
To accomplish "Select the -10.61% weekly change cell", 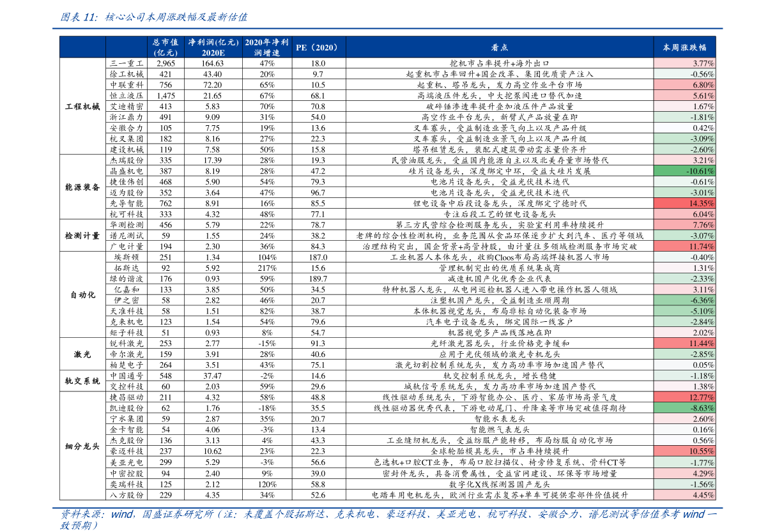I will pyautogui.click(x=684, y=171).
